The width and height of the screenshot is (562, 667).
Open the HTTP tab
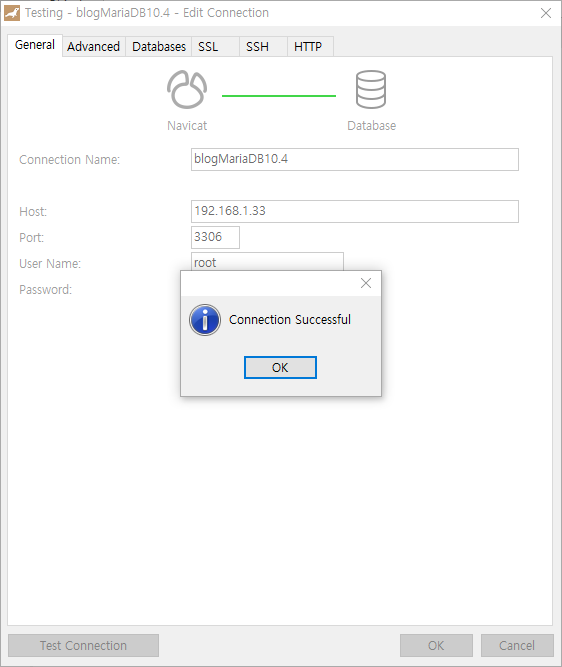[311, 46]
